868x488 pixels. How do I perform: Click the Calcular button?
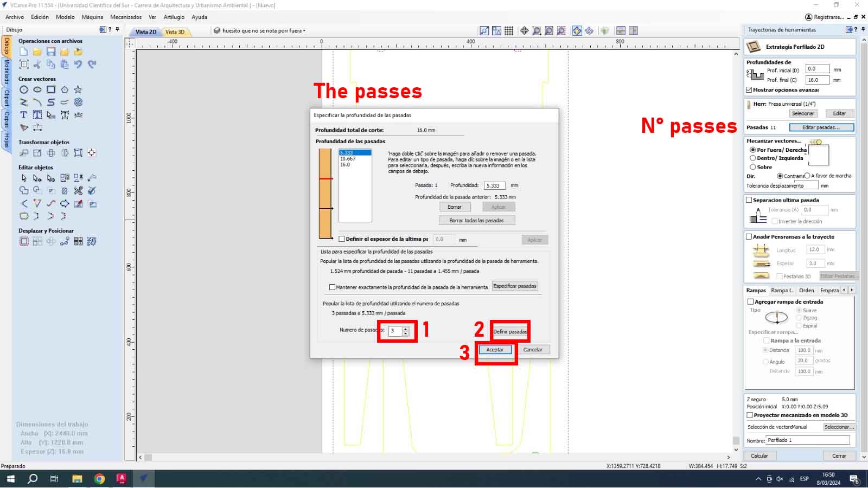pos(759,456)
